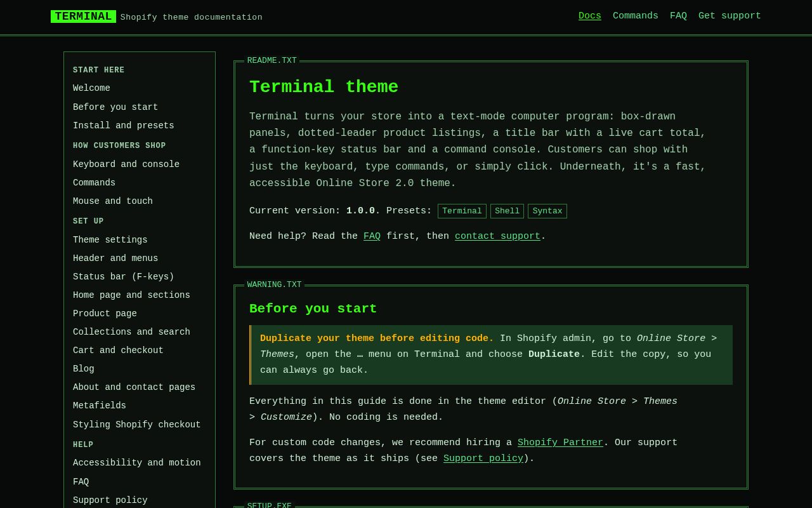
Task: Open Home page and sections
Action: coord(131,295)
